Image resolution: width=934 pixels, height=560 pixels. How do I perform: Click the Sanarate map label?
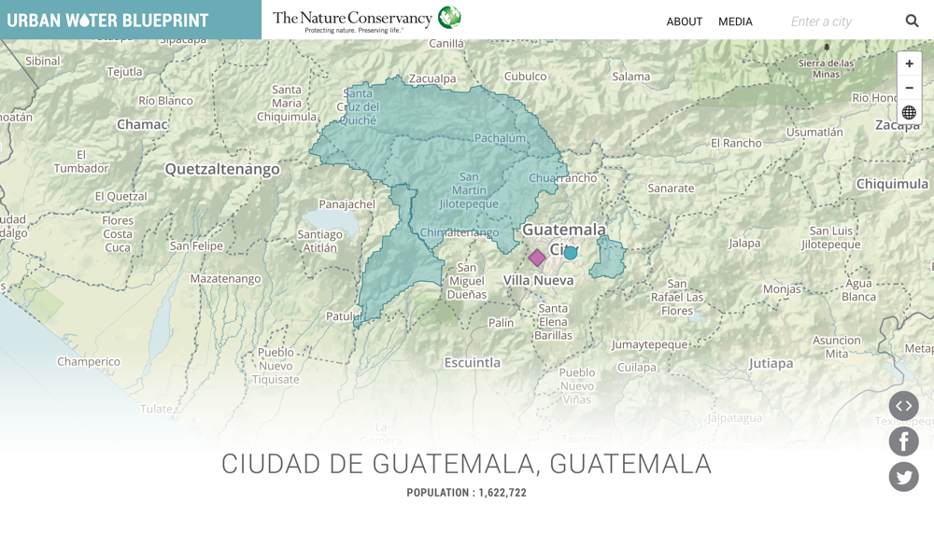pos(671,189)
